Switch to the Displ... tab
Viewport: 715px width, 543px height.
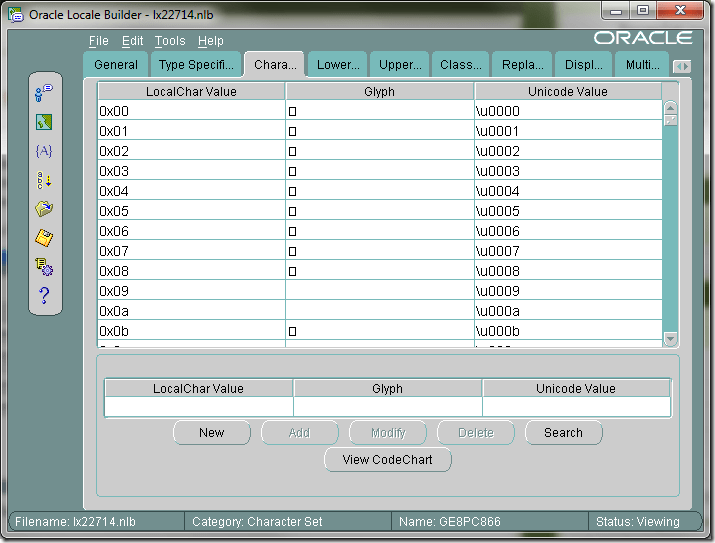[583, 65]
